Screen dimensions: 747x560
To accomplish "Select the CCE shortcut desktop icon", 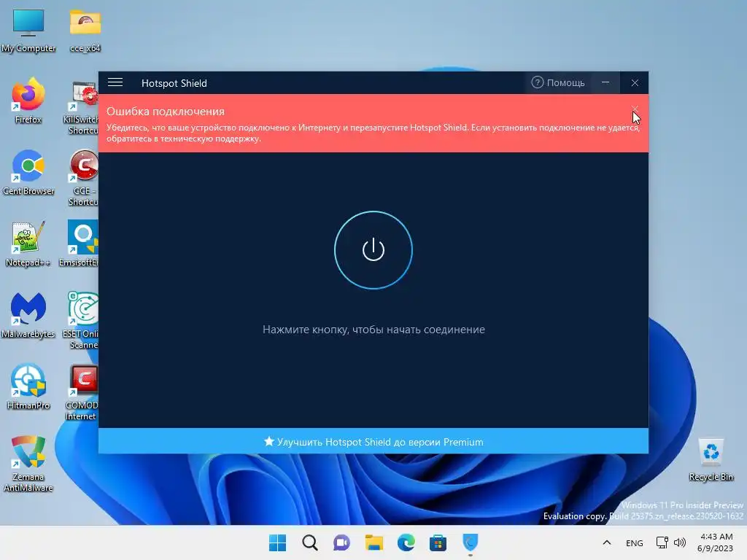I will [x=83, y=179].
